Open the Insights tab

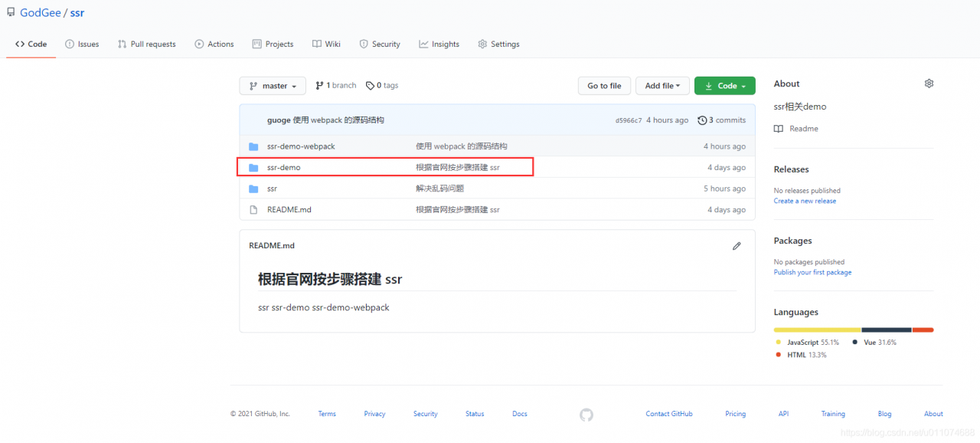coord(439,44)
